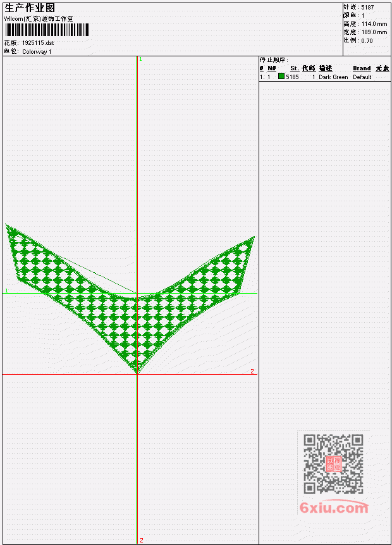The image size is (392, 545).
Task: Click the N# column header
Action: point(271,68)
